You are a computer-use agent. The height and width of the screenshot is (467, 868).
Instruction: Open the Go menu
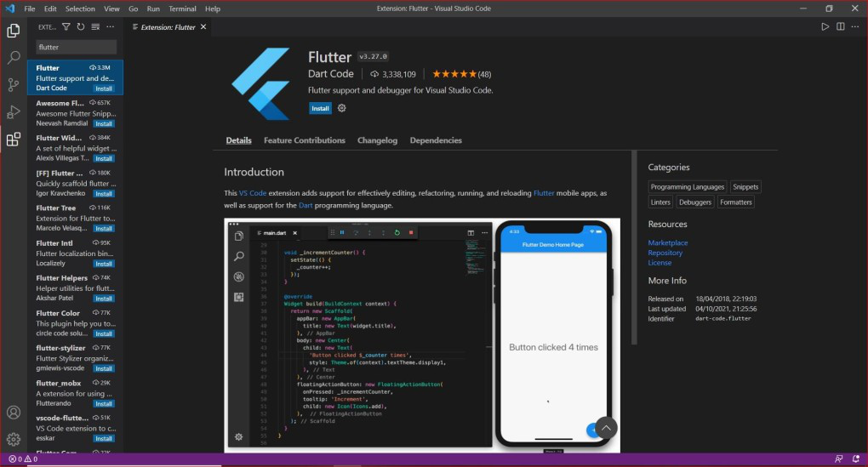tap(134, 9)
